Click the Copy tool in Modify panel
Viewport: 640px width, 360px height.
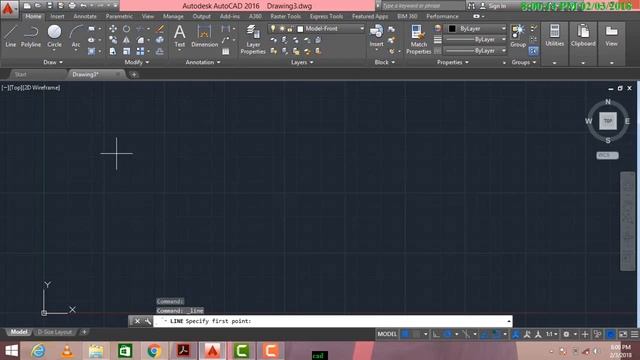[113, 40]
